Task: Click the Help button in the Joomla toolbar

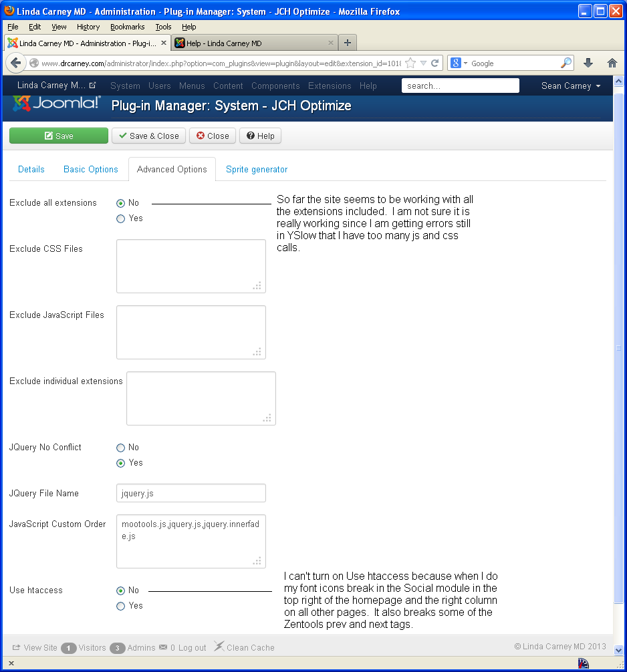Action: pyautogui.click(x=260, y=136)
